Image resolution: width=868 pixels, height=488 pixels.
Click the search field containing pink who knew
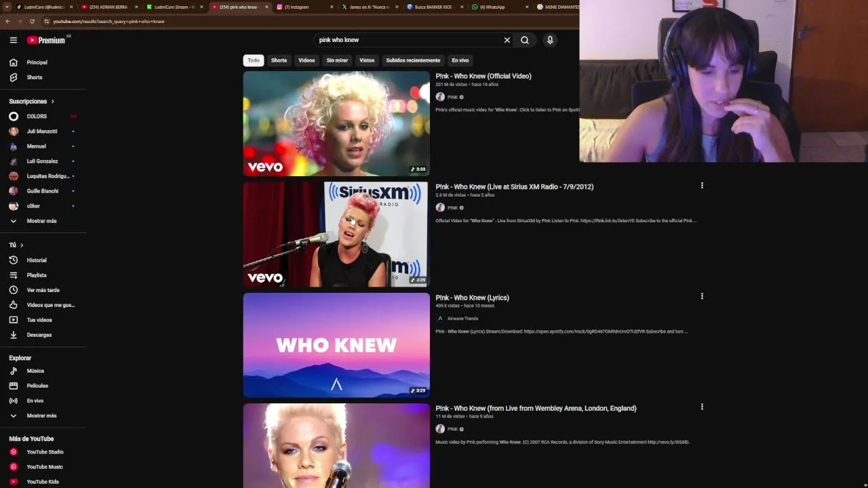tap(407, 40)
